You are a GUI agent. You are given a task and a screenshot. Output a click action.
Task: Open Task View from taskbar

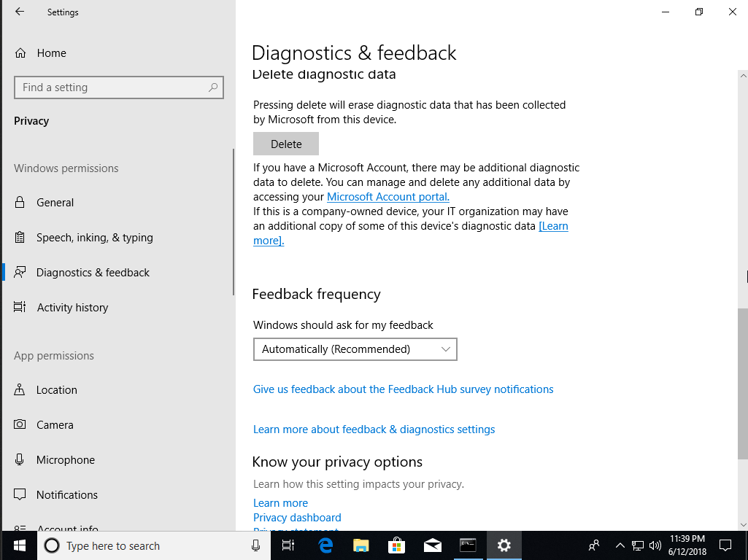tap(288, 545)
